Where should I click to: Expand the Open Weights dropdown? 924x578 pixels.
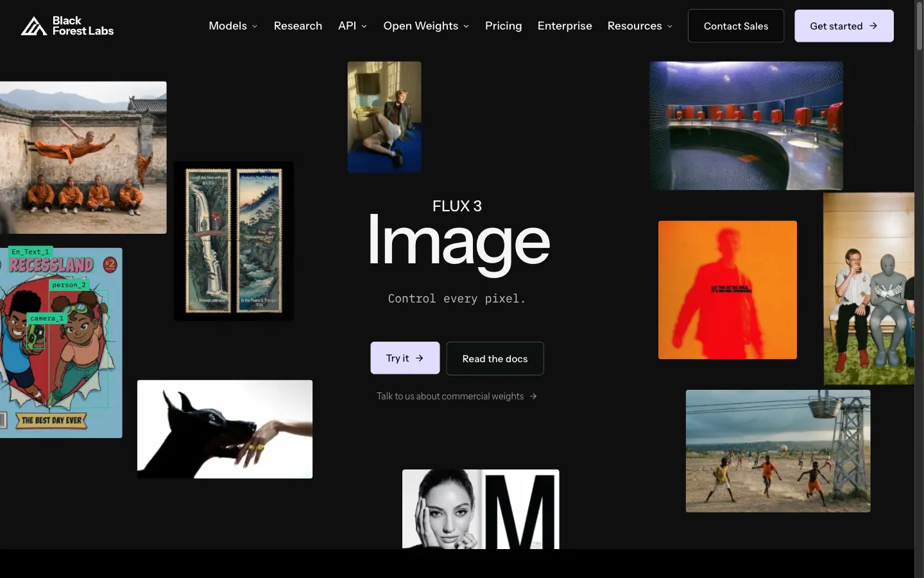click(426, 26)
